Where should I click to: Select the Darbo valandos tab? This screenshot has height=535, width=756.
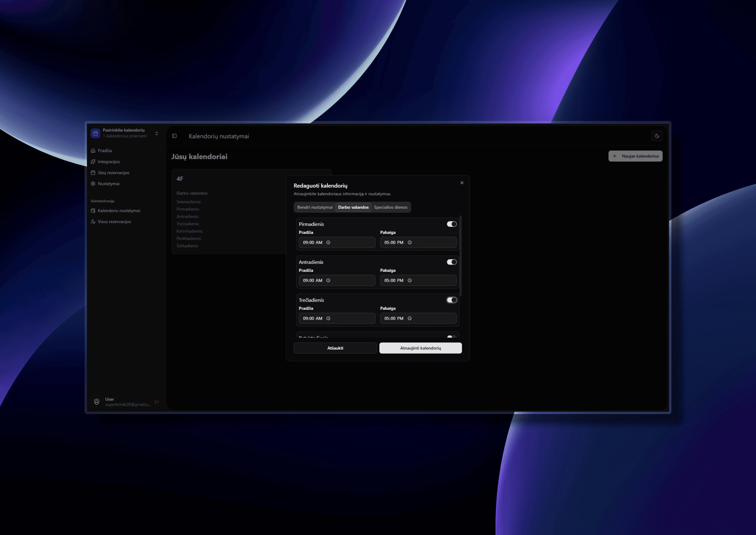pos(353,207)
